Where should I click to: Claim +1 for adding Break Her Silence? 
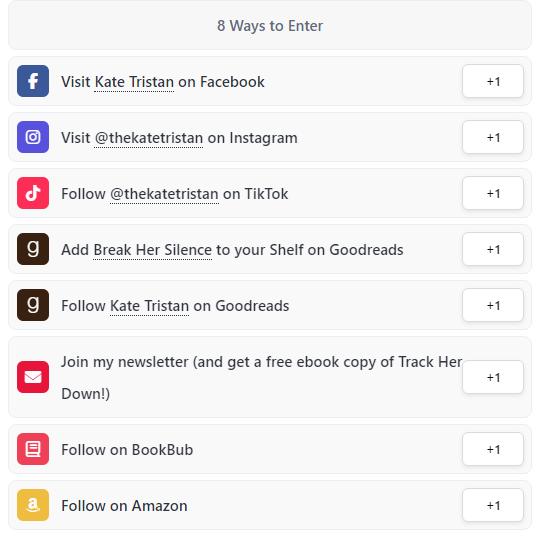tap(493, 249)
